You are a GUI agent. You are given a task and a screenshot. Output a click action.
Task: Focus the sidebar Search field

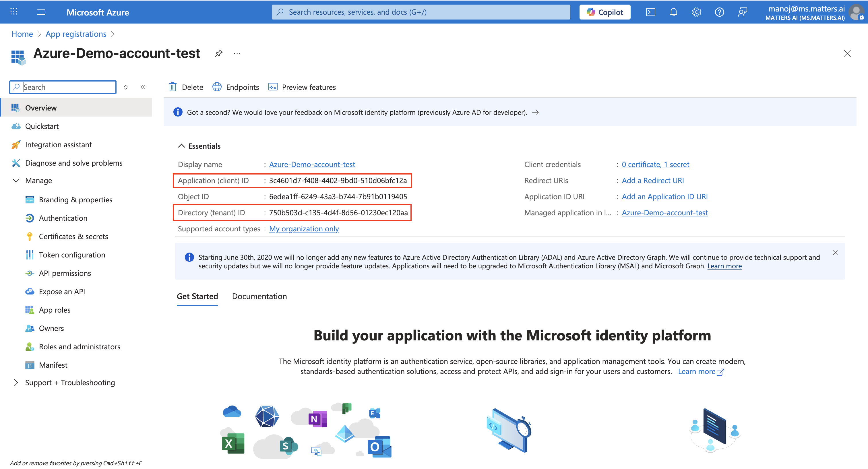click(63, 87)
